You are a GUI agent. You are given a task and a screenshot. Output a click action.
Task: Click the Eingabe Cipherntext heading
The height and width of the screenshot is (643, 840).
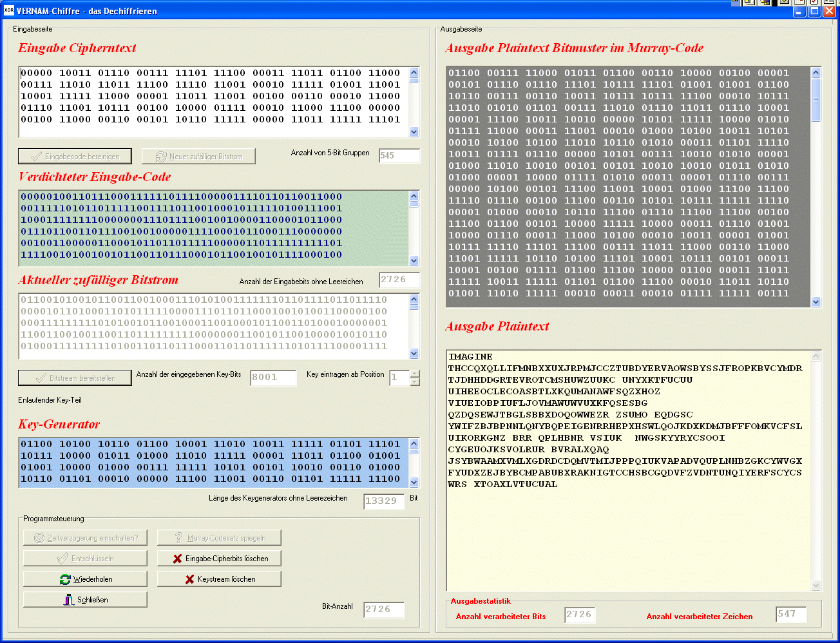[77, 48]
